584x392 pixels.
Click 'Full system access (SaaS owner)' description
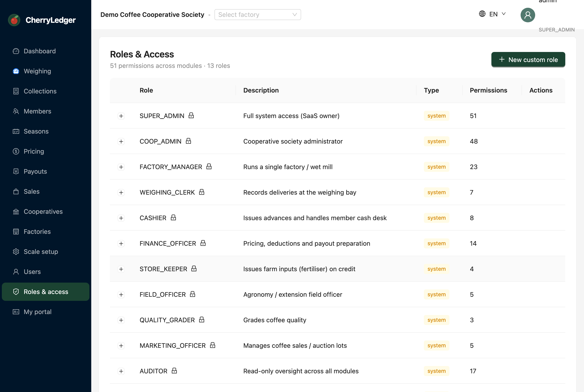point(291,116)
